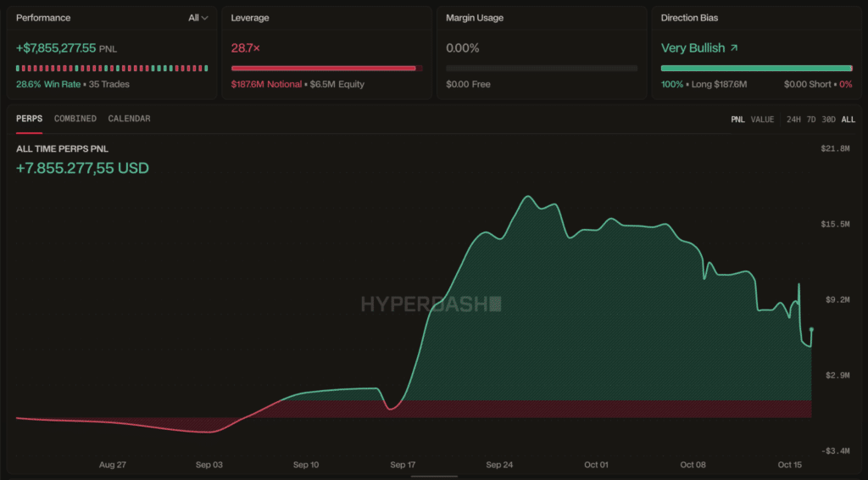Click the $187.6M Notional text
The image size is (868, 480).
click(x=266, y=84)
